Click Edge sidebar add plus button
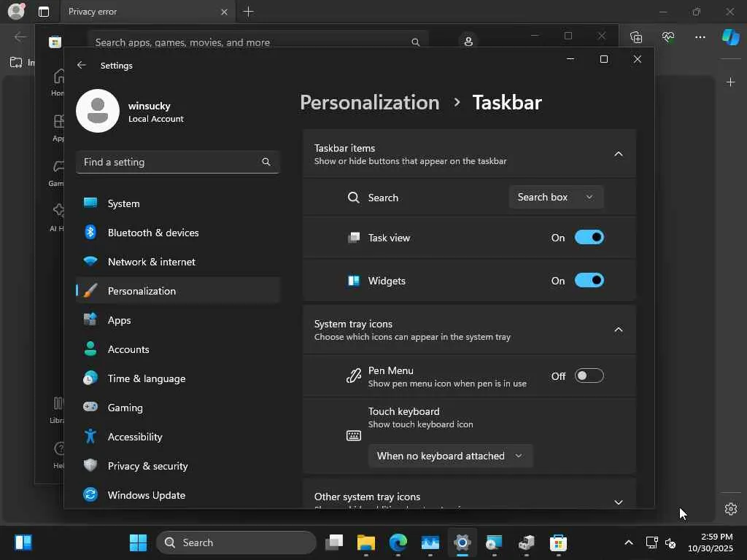 [731, 82]
